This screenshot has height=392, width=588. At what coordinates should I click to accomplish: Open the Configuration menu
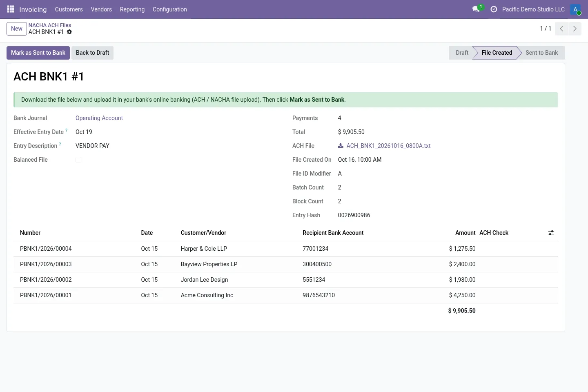[170, 9]
